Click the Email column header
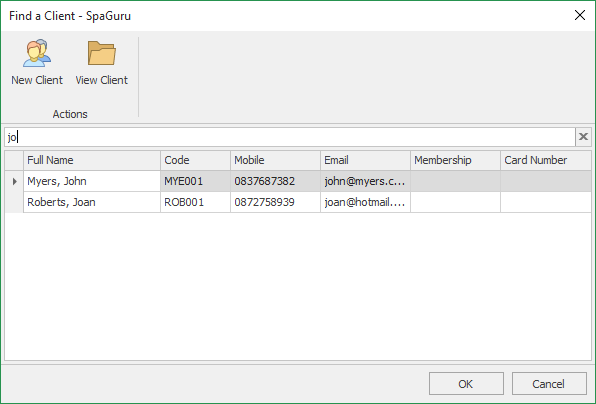The image size is (596, 404). tap(365, 160)
